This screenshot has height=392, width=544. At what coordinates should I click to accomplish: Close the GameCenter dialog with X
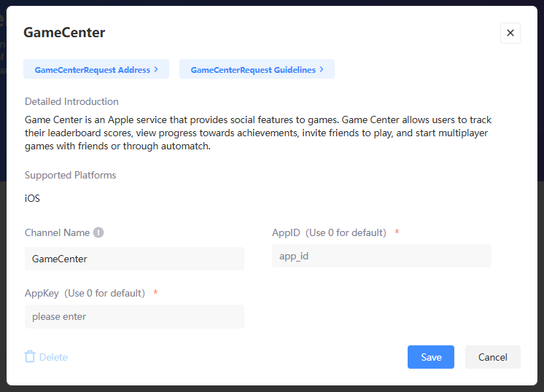[510, 33]
